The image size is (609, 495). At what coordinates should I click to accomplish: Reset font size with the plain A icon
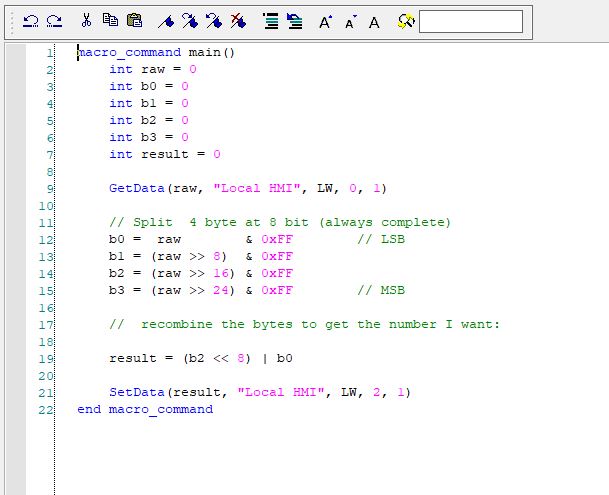point(374,21)
